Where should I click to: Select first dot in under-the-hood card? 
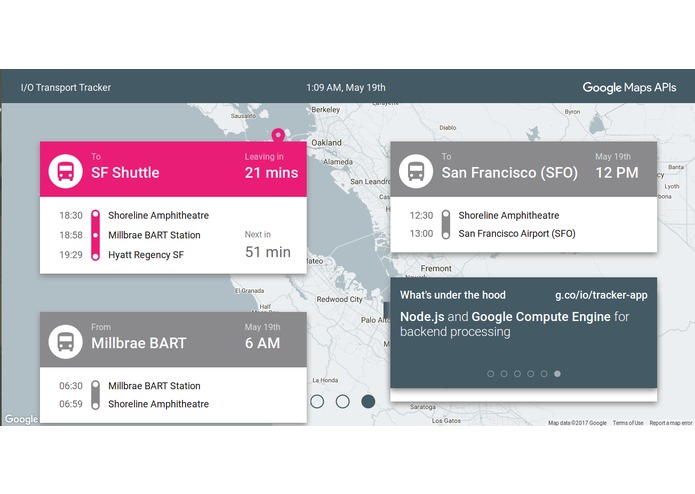click(491, 373)
